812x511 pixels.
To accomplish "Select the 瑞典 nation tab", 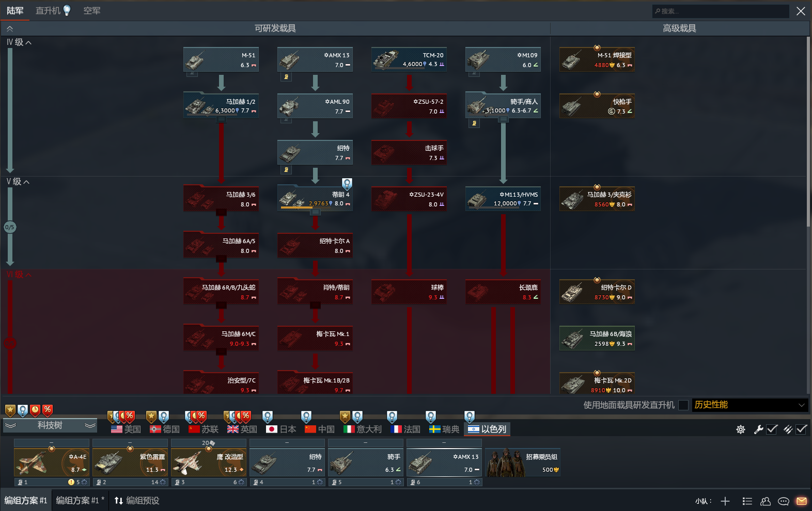I will pyautogui.click(x=444, y=429).
